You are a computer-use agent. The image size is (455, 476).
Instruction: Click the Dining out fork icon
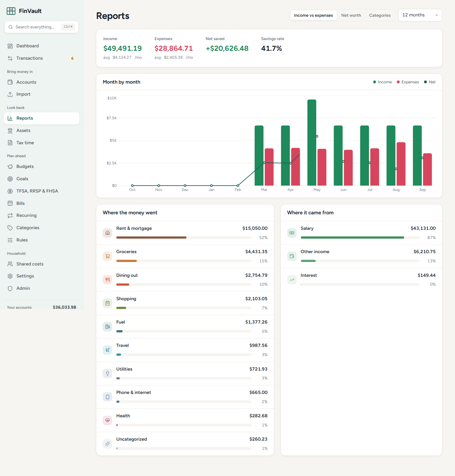click(107, 280)
